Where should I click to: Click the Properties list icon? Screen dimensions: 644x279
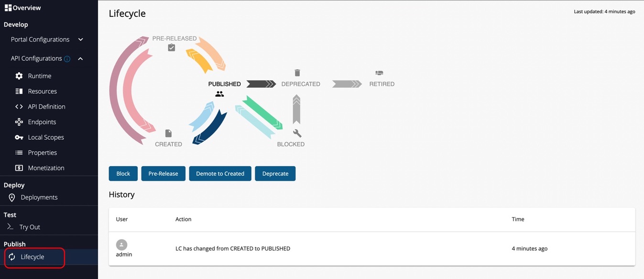19,153
